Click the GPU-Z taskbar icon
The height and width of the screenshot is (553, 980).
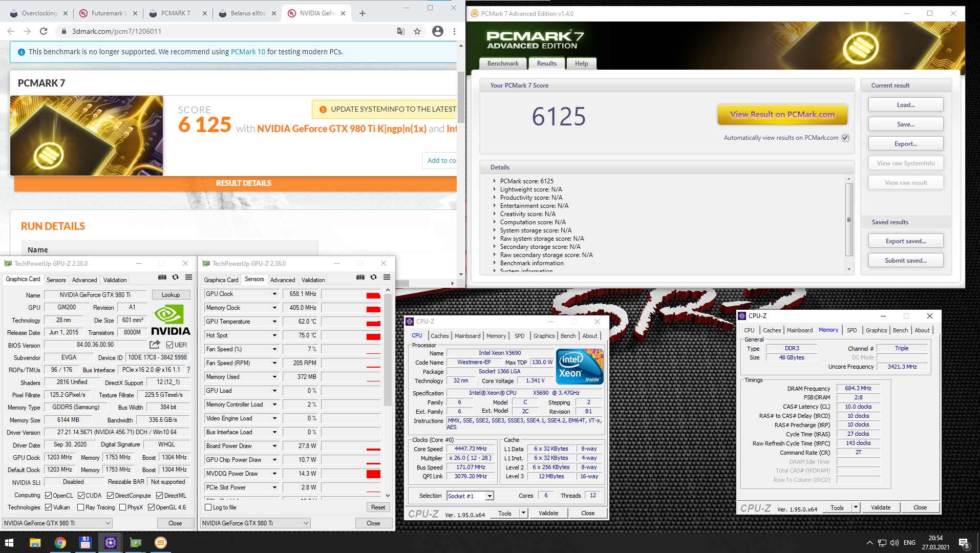[135, 543]
